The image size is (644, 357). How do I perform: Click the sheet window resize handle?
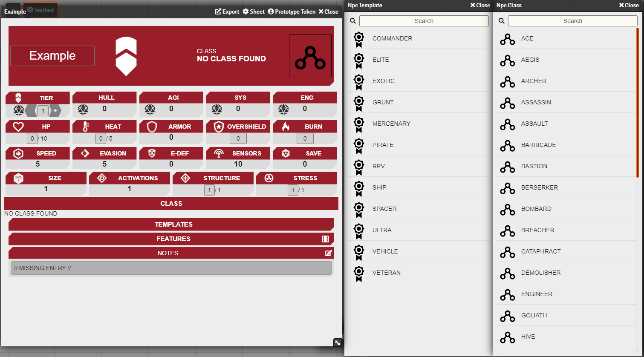[x=338, y=343]
